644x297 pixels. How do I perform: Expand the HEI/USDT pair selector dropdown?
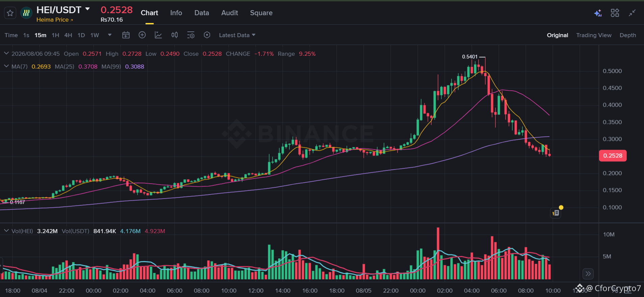pyautogui.click(x=87, y=9)
